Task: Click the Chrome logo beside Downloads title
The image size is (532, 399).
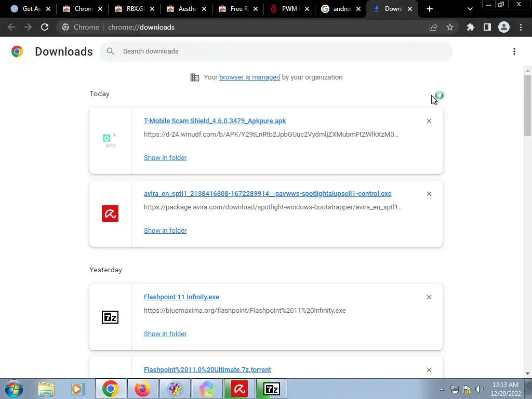Action: [17, 51]
